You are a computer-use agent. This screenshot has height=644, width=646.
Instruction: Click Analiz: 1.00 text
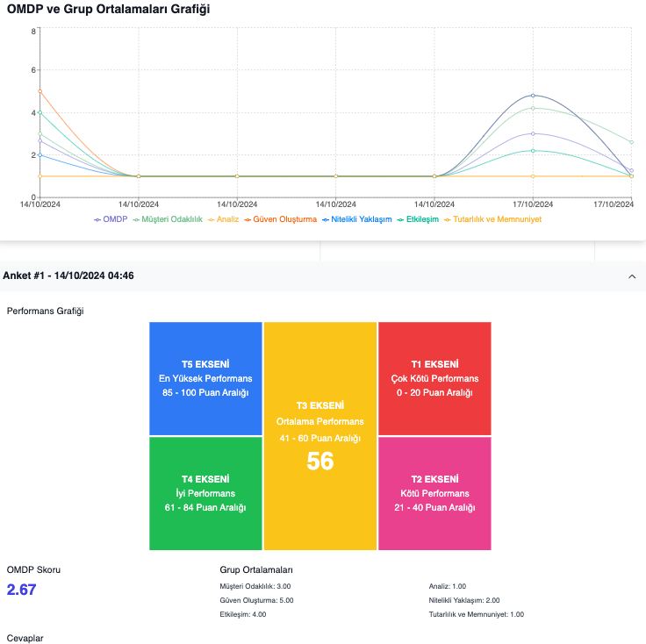pyautogui.click(x=447, y=586)
